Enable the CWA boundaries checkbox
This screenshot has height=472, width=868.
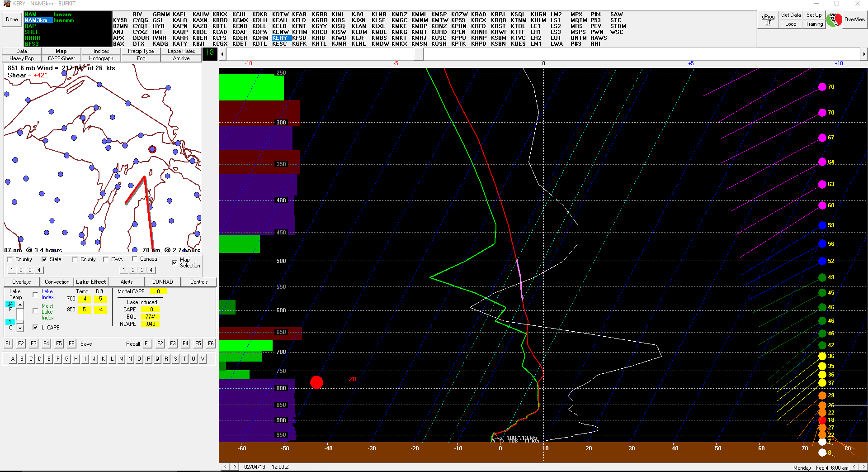point(106,259)
